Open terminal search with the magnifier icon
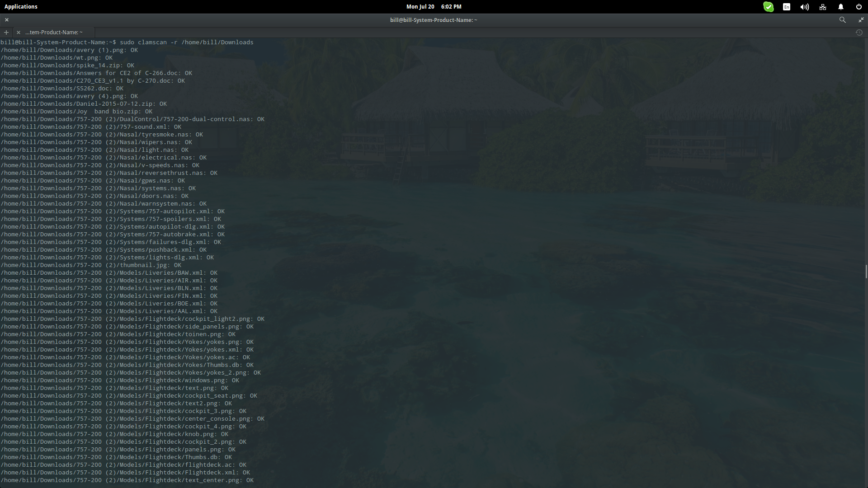868x488 pixels. [842, 20]
